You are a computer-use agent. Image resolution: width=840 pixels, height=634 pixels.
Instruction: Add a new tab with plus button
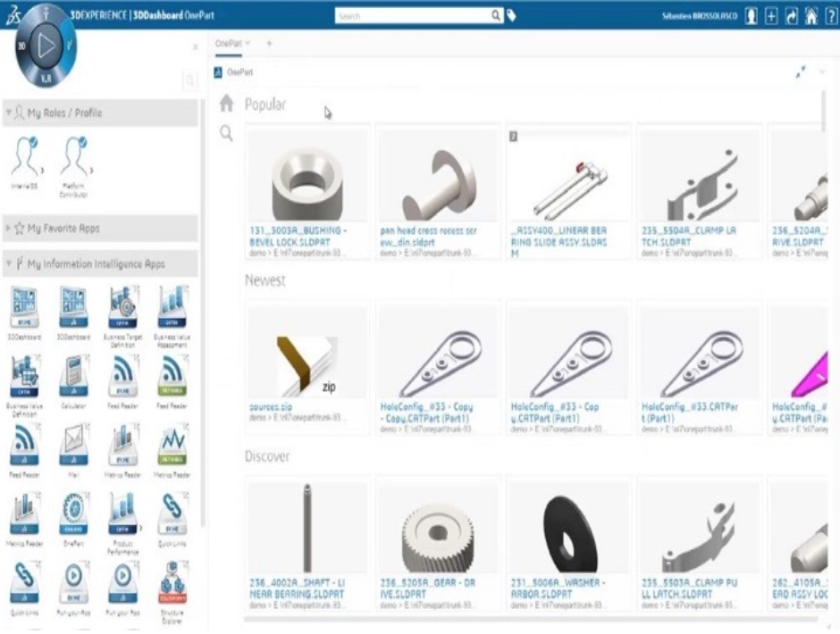[x=269, y=43]
